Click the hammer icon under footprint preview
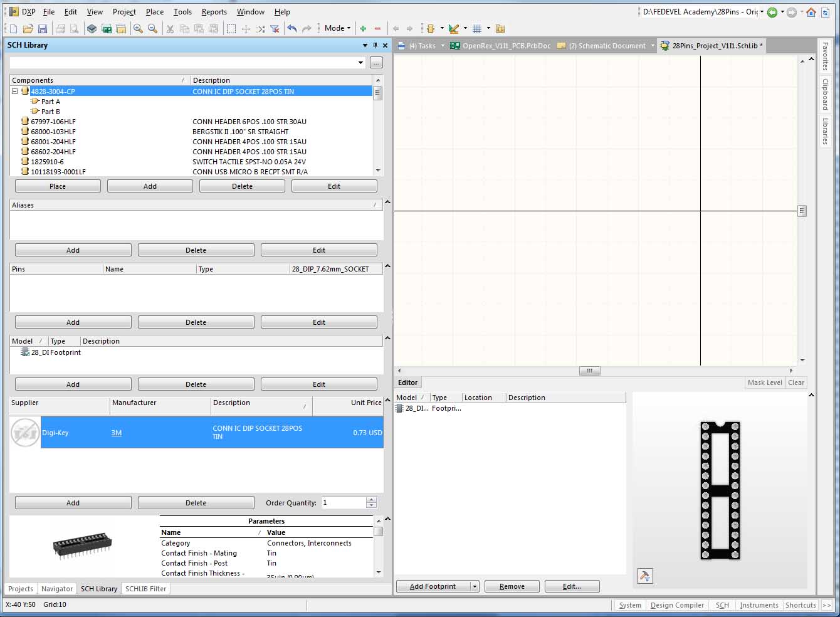This screenshot has width=840, height=617. click(x=644, y=576)
